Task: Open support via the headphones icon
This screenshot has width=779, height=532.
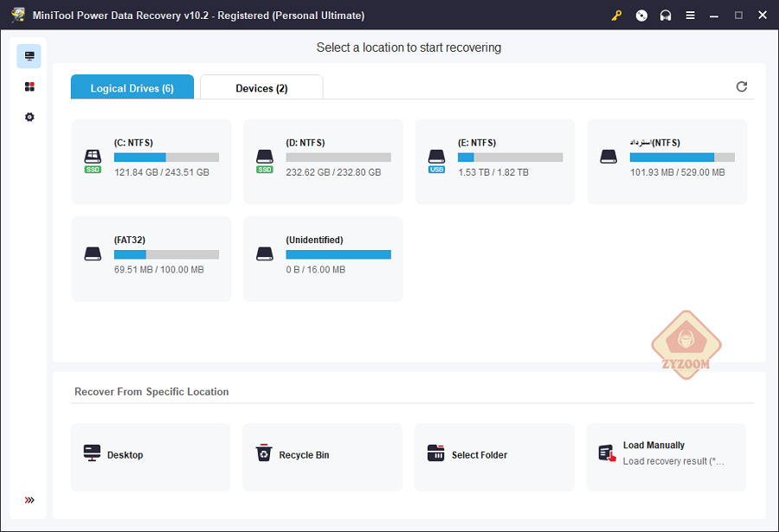Action: 666,16
